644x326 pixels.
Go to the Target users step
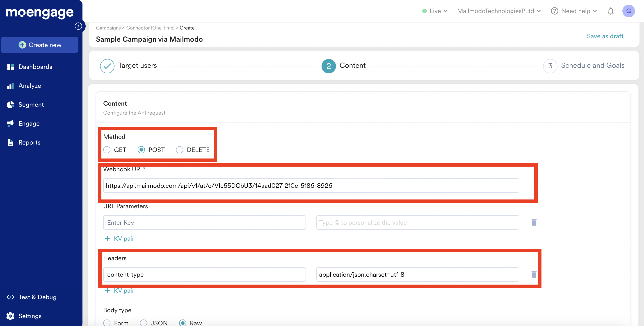137,66
